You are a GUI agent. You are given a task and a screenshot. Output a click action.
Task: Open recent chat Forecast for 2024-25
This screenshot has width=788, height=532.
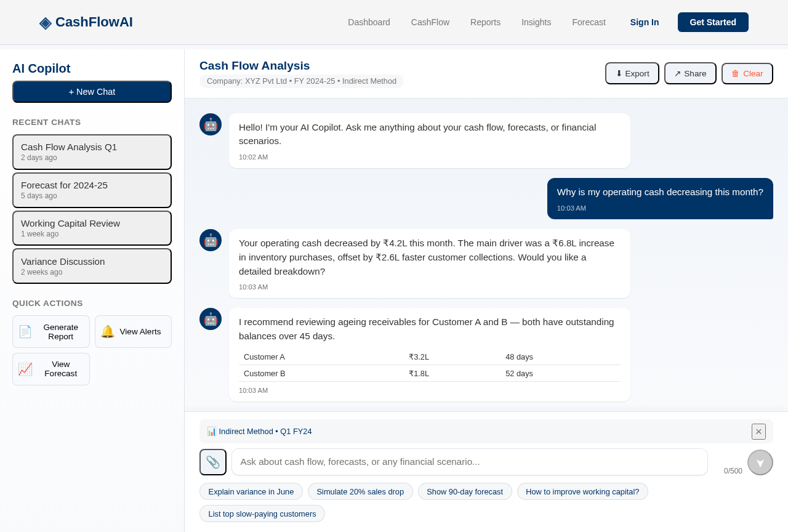(x=92, y=190)
